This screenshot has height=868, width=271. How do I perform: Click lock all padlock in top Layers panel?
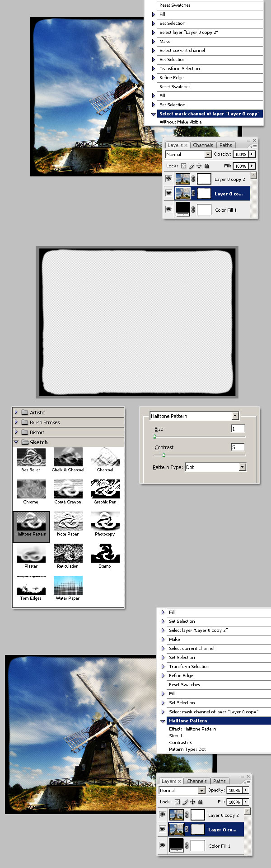pyautogui.click(x=206, y=166)
